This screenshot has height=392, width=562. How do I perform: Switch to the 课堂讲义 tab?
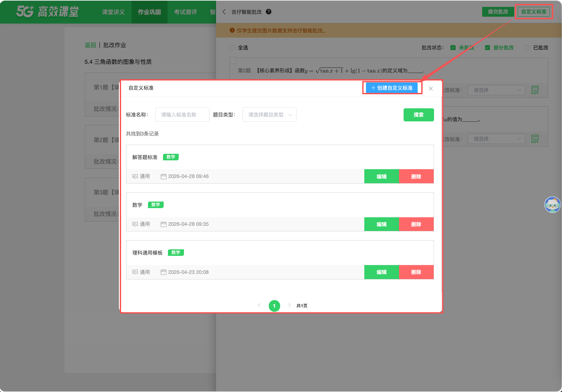[x=113, y=12]
